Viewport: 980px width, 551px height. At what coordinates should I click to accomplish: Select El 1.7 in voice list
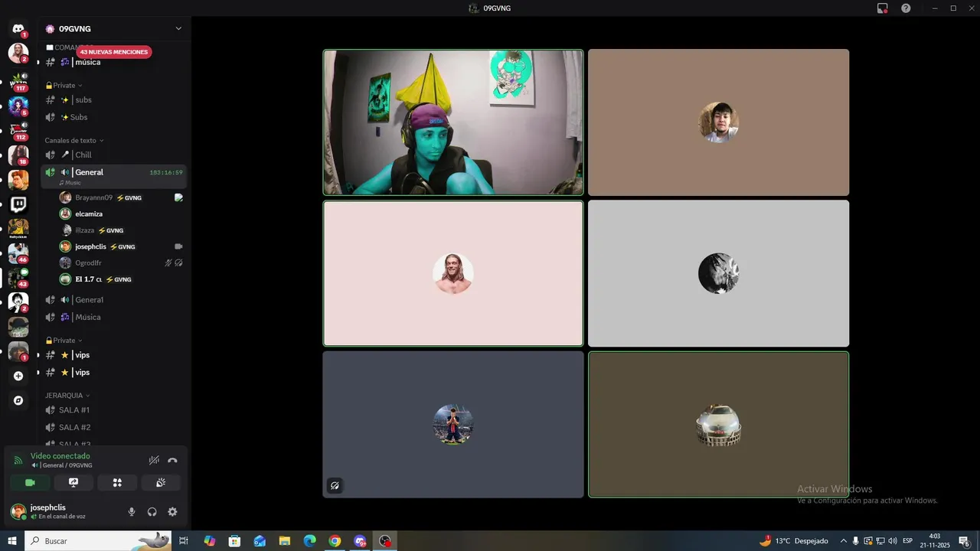121,279
